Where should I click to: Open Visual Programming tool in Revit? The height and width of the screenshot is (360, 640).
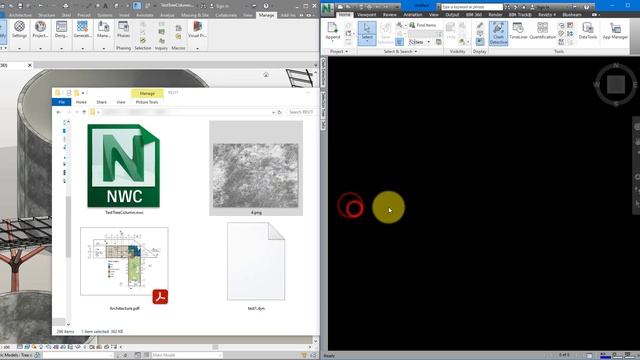[197, 29]
